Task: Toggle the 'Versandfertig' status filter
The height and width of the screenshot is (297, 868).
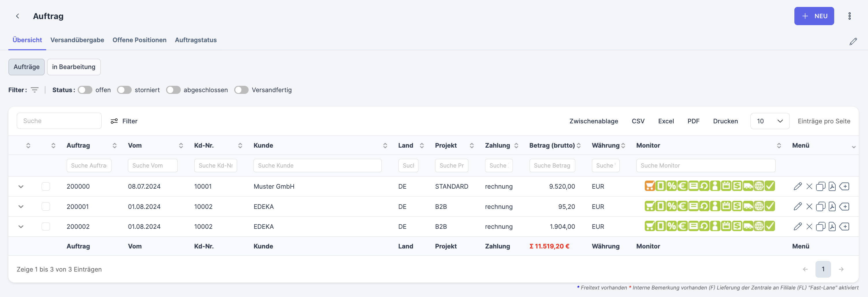Action: click(x=241, y=90)
